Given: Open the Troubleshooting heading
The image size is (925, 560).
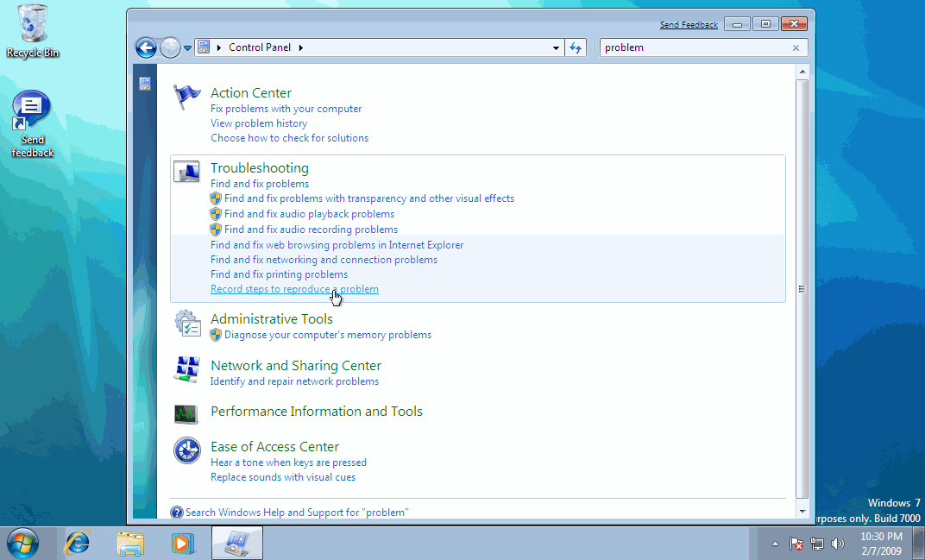Looking at the screenshot, I should coord(260,167).
